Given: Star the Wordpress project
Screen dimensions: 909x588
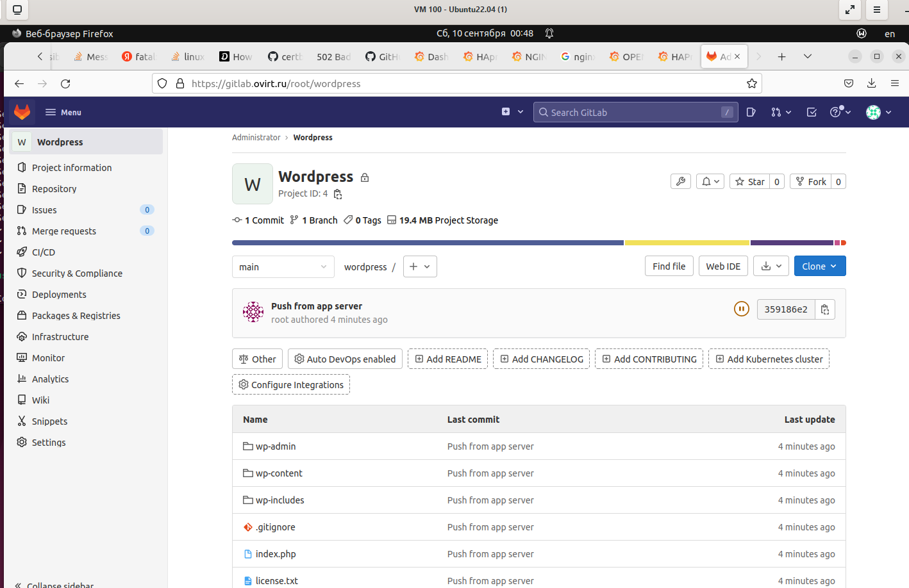Looking at the screenshot, I should [749, 182].
